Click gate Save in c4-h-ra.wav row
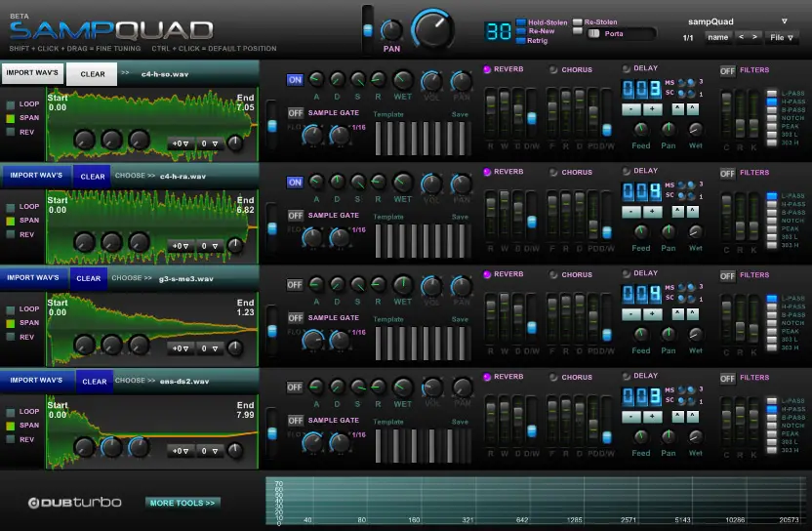Image resolution: width=812 pixels, height=531 pixels. 460,217
